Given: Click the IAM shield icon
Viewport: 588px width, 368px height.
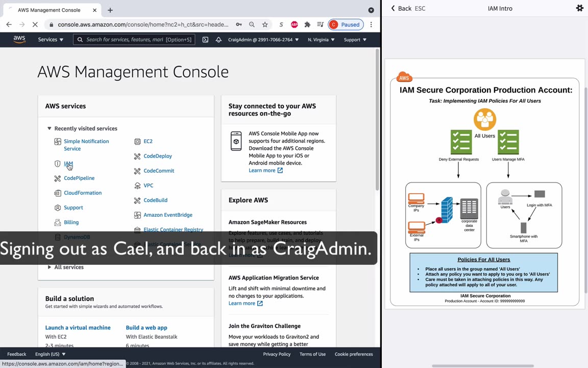Looking at the screenshot, I should tap(57, 164).
